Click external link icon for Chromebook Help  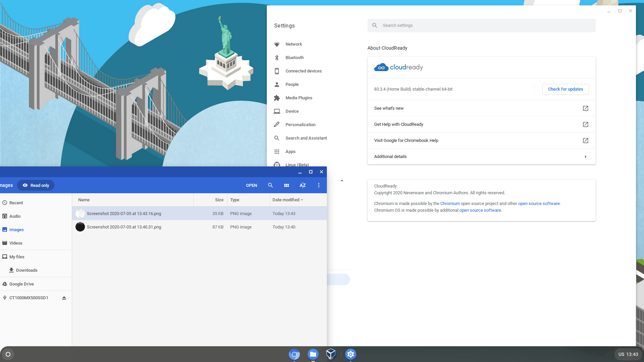pos(585,141)
